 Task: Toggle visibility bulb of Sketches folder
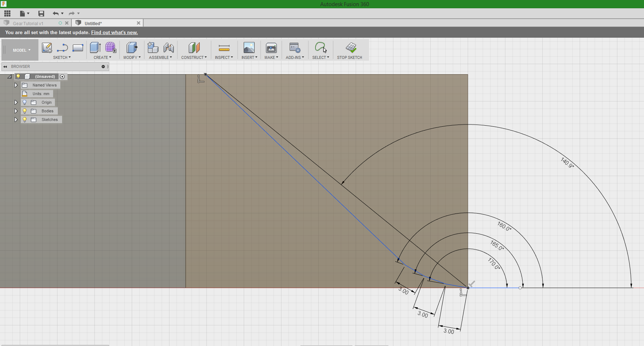pos(25,120)
